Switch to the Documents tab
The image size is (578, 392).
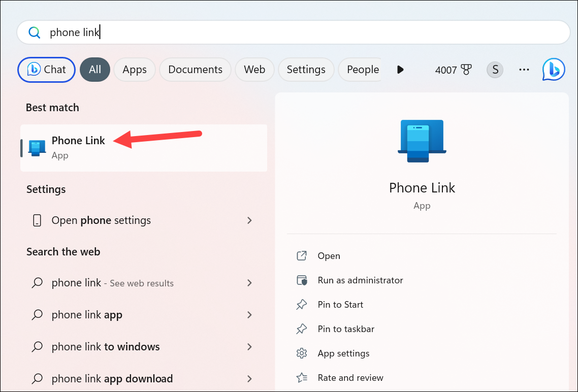(x=195, y=70)
